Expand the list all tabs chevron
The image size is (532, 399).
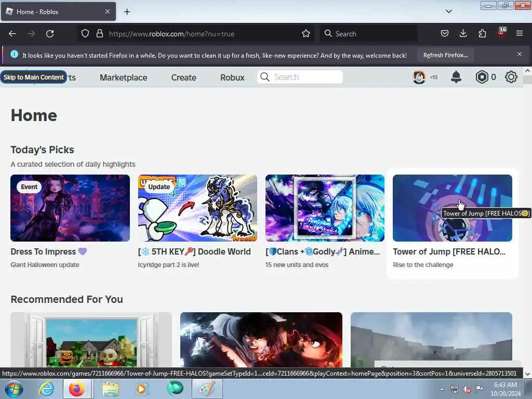pyautogui.click(x=448, y=11)
